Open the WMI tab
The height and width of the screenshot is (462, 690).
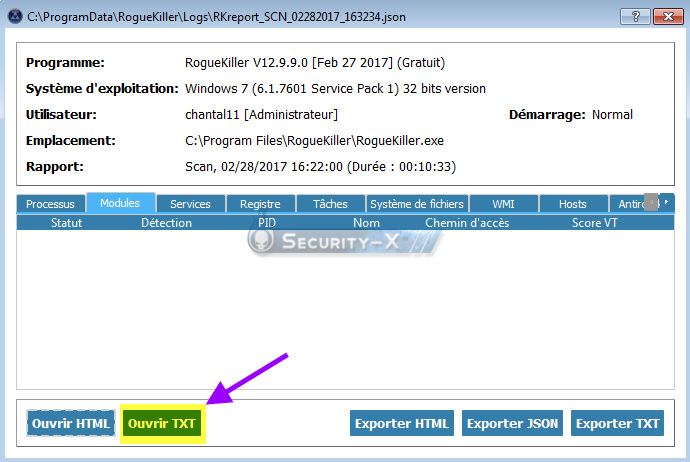(x=503, y=204)
